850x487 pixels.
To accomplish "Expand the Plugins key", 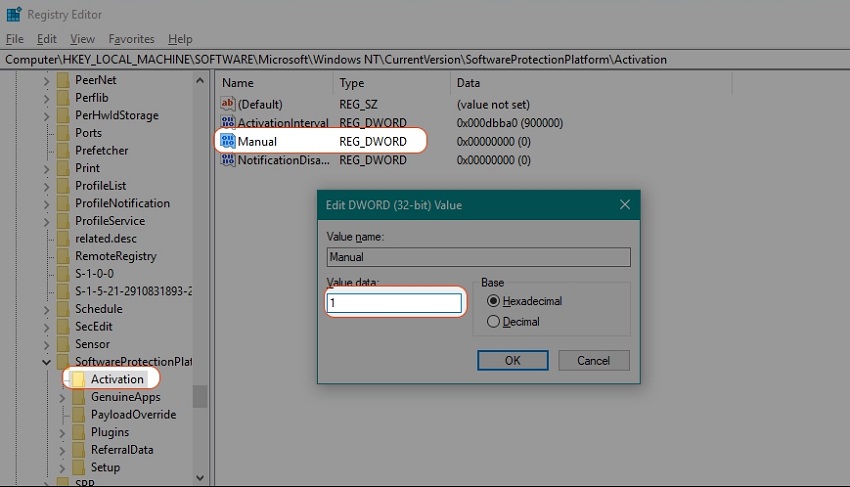I will (62, 433).
